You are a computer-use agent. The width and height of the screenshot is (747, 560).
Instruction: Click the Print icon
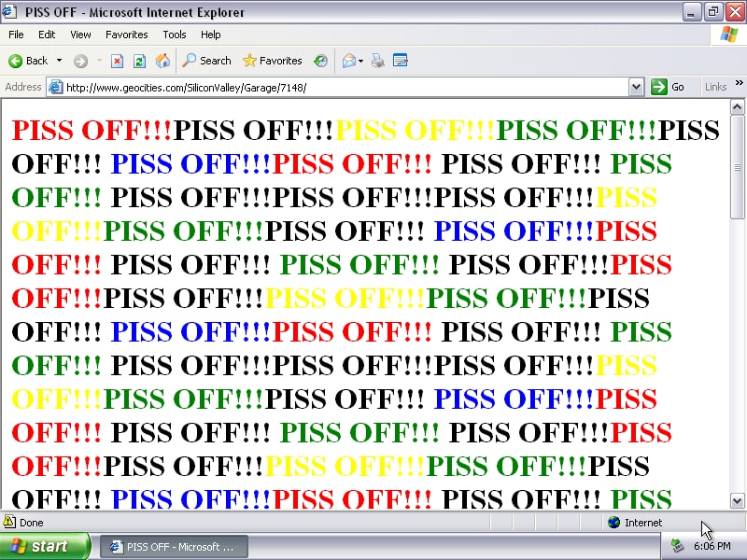click(378, 61)
